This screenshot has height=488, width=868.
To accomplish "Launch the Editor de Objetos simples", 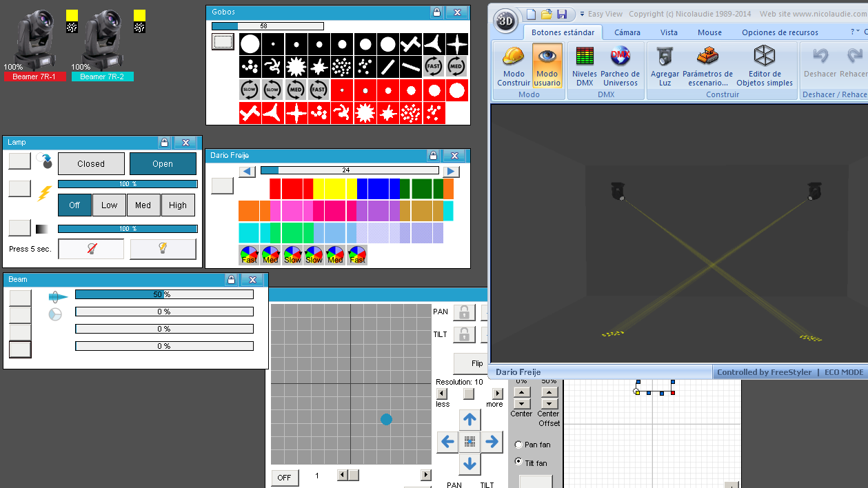I will point(764,65).
